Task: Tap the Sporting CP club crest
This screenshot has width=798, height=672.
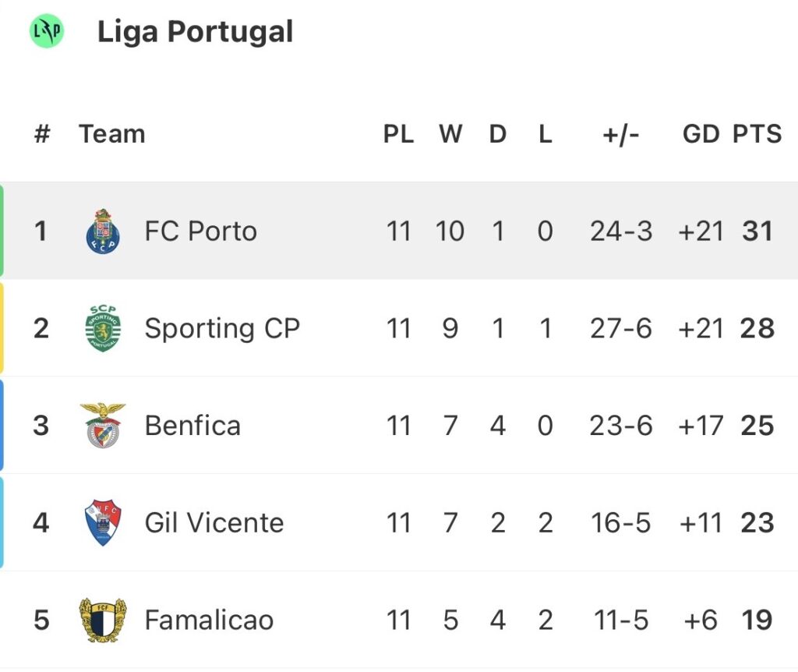Action: point(103,328)
